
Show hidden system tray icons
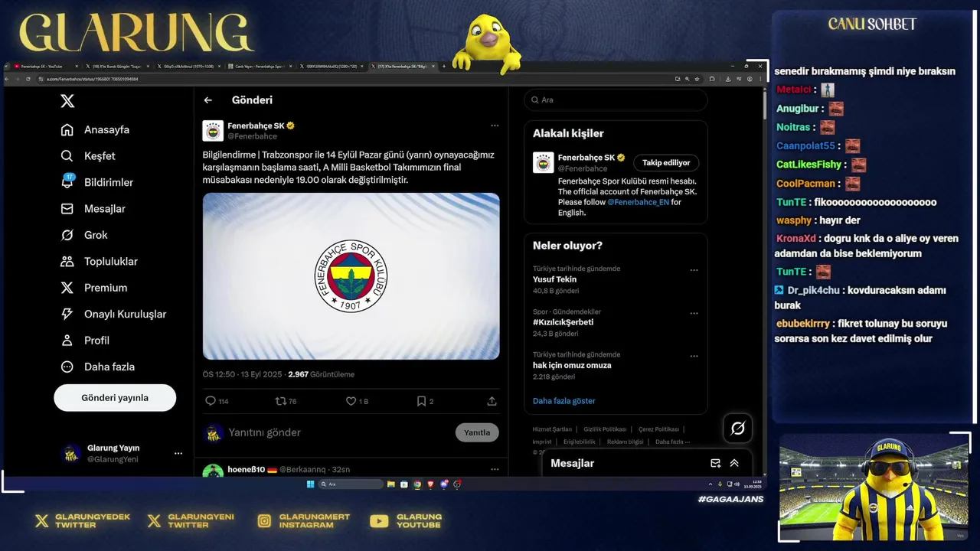(x=710, y=484)
